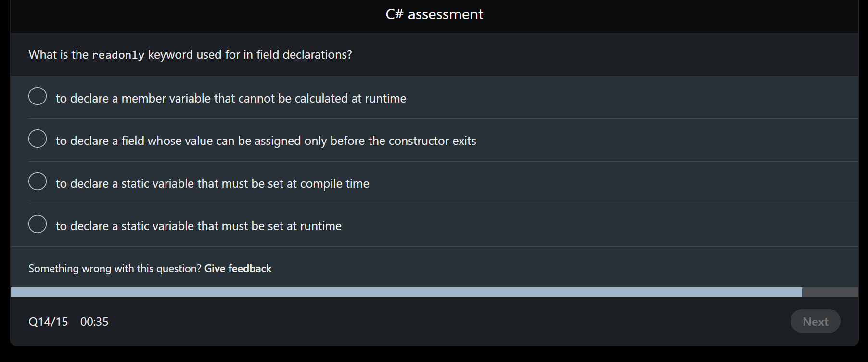Click the Q14/15 question counter
Screen dimensions: 868x362
[x=48, y=322]
